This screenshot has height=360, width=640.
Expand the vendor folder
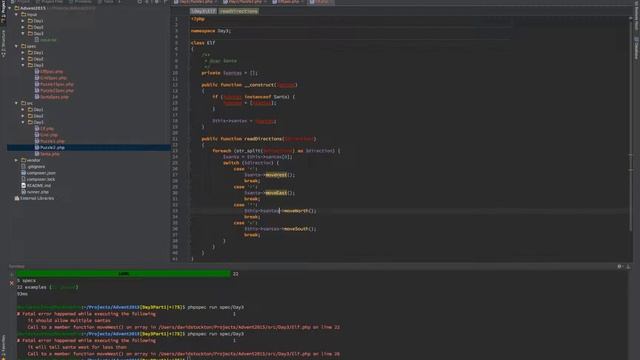coord(16,160)
